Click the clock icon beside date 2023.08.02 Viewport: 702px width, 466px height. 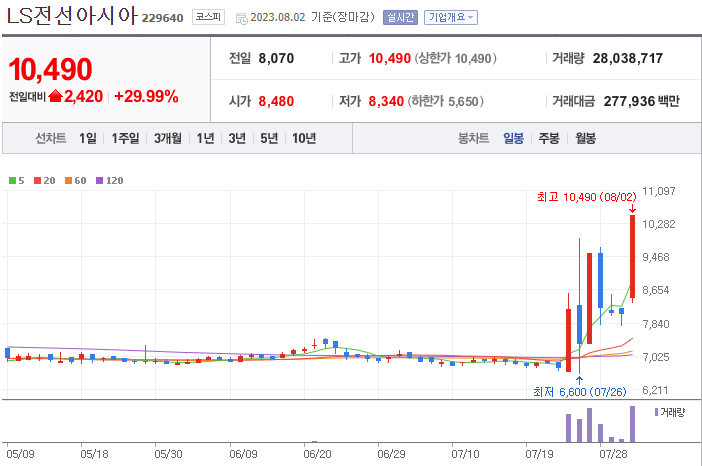coord(241,18)
